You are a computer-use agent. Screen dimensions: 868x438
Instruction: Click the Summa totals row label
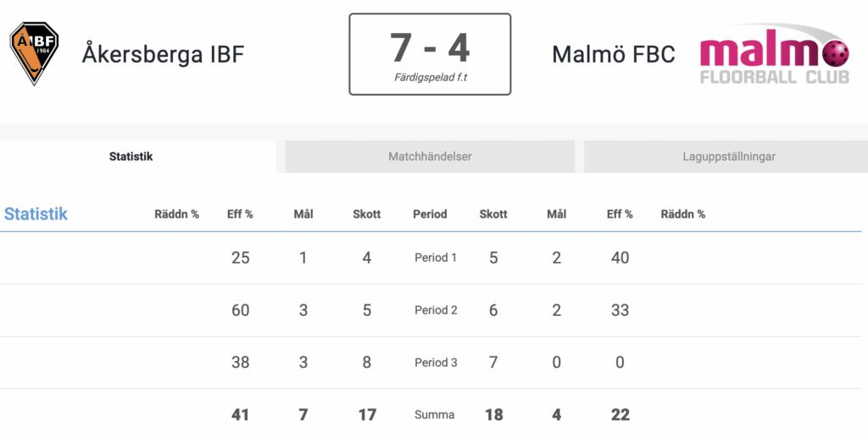point(435,415)
